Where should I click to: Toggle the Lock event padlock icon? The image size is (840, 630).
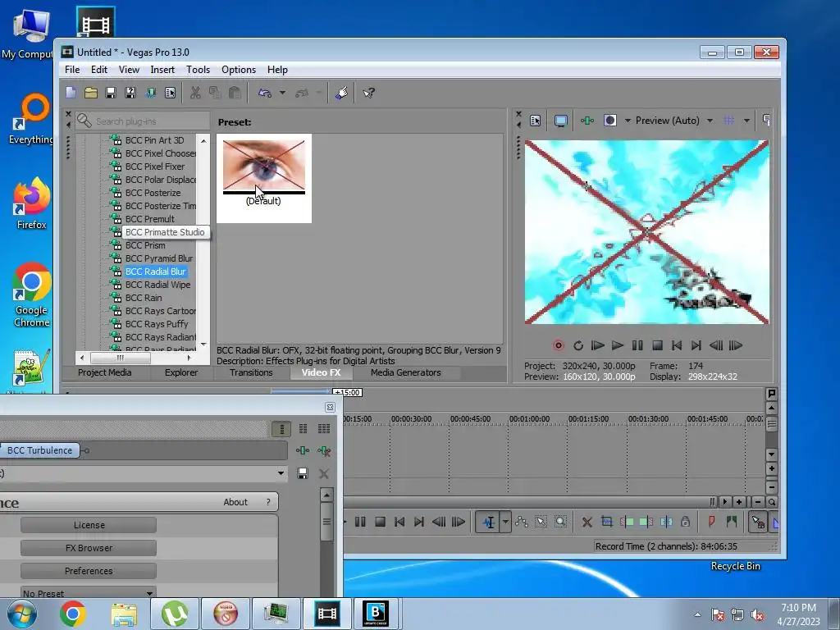coord(685,522)
